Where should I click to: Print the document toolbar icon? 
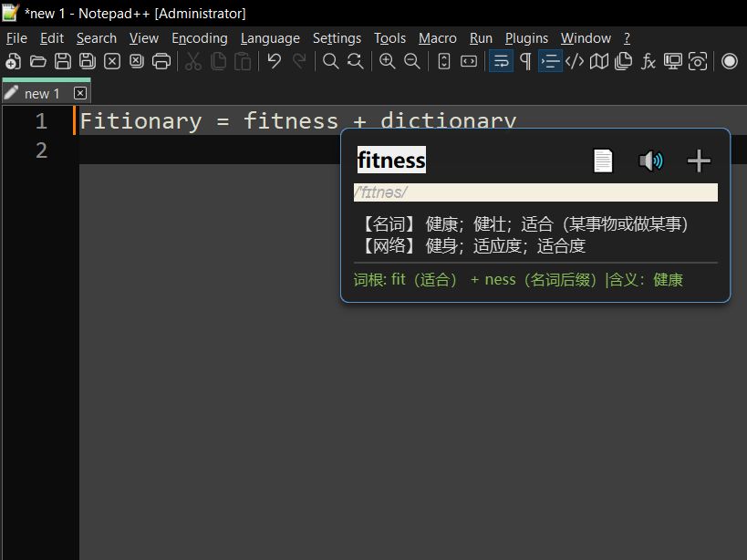161,61
